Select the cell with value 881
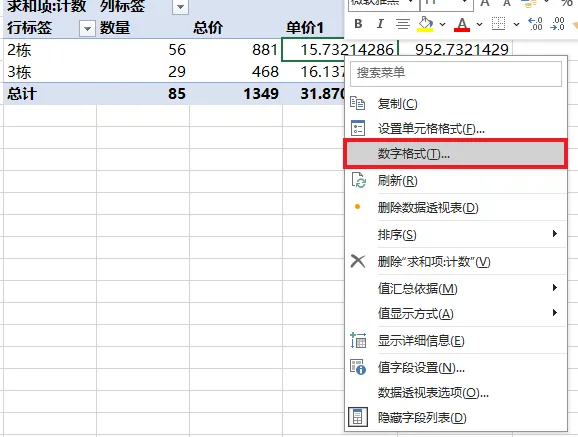 point(236,50)
